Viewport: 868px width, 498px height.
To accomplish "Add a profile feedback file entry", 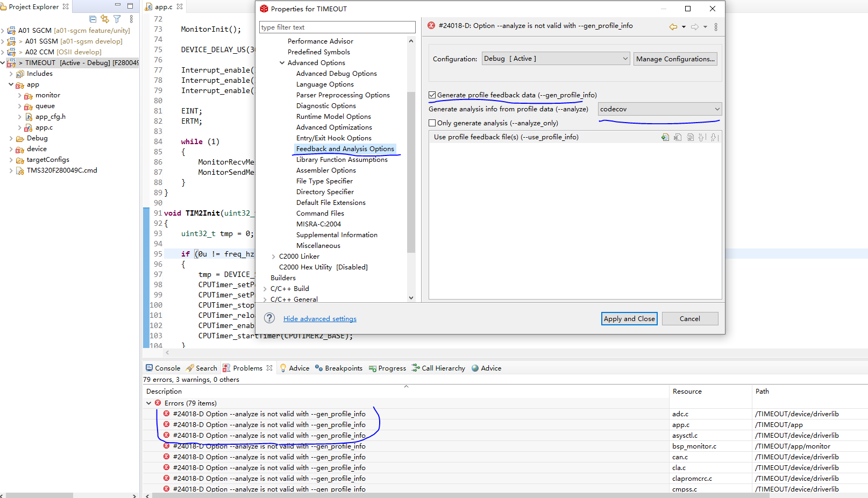I will click(665, 137).
